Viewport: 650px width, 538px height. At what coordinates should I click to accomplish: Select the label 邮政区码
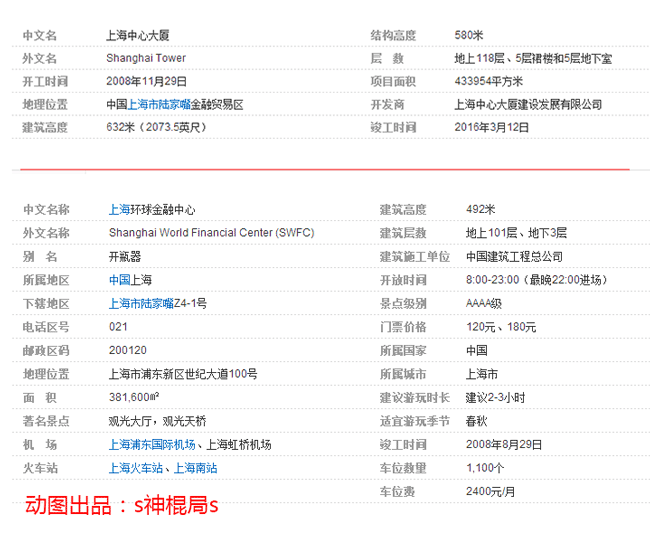46,351
